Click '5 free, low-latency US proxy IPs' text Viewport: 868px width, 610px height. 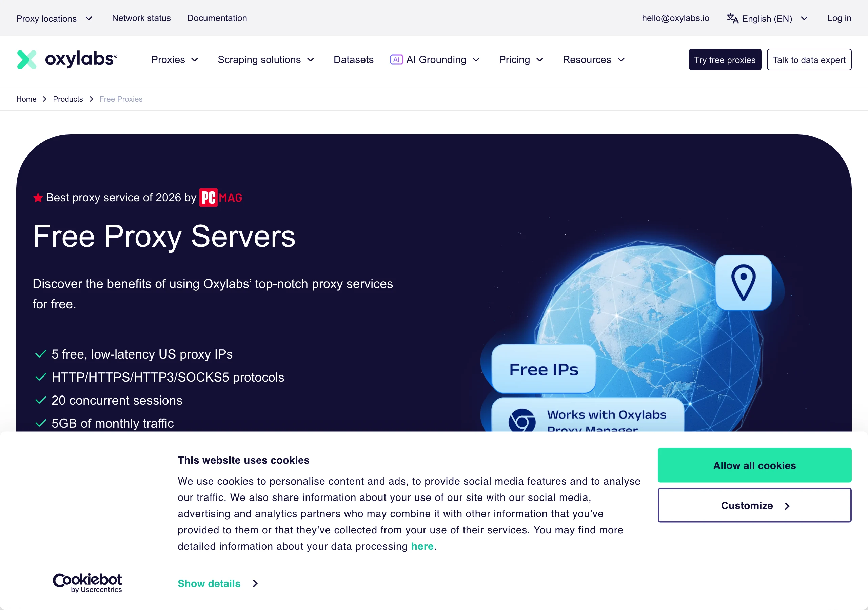tap(142, 354)
